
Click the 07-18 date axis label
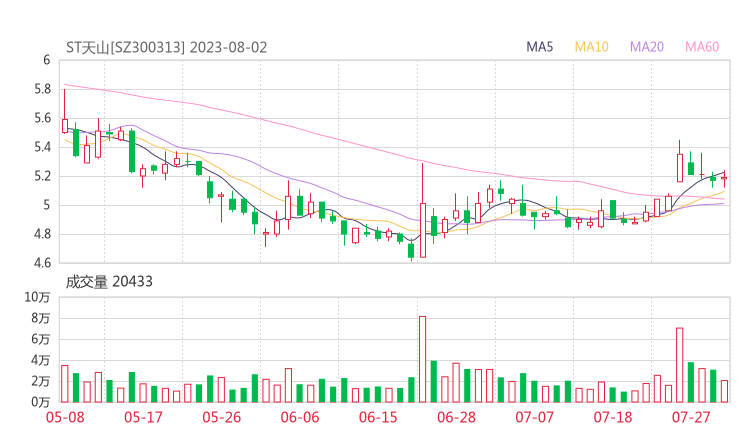[613, 417]
